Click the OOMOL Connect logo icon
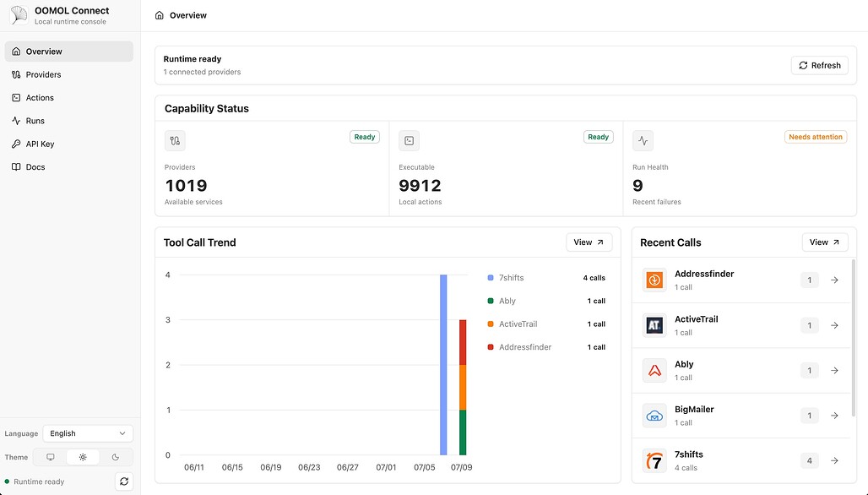 pyautogui.click(x=19, y=15)
